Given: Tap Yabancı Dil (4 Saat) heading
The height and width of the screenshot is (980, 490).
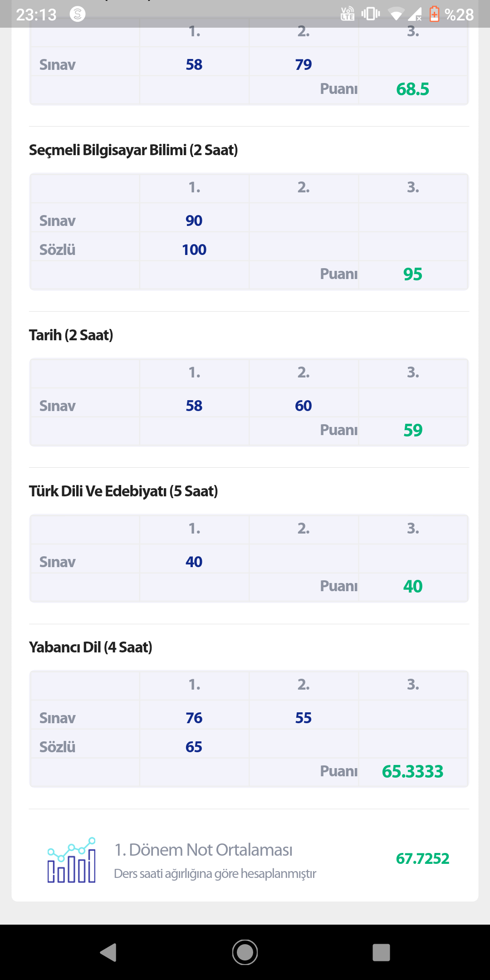Looking at the screenshot, I should 91,647.
